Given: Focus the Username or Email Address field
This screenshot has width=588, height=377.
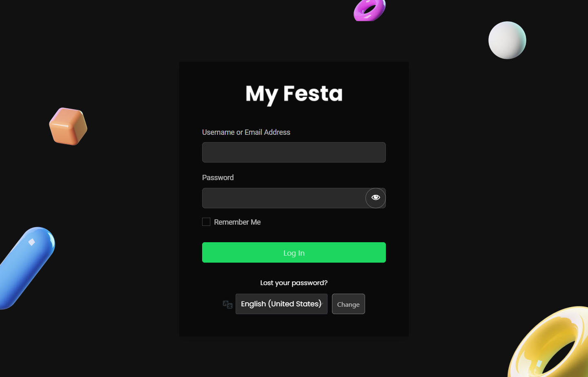Looking at the screenshot, I should (x=294, y=152).
